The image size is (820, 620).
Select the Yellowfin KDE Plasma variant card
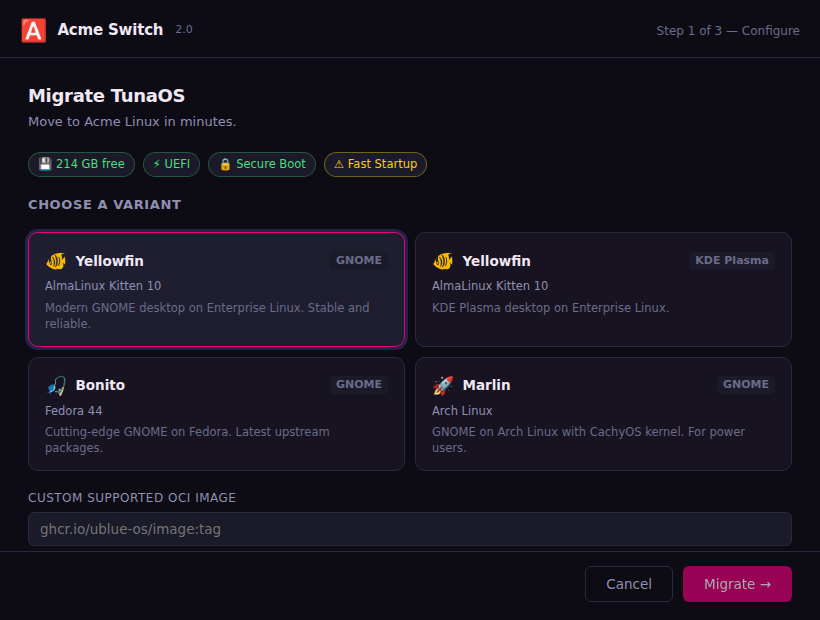603,290
